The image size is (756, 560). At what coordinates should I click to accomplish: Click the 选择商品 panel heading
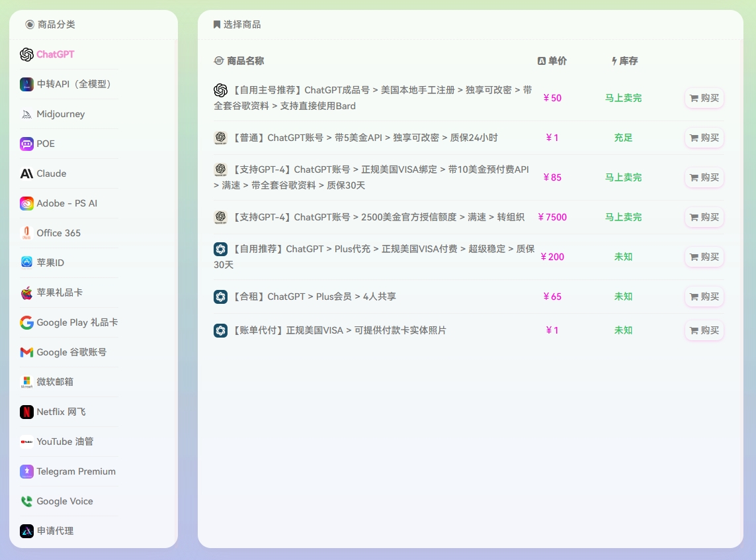(237, 24)
